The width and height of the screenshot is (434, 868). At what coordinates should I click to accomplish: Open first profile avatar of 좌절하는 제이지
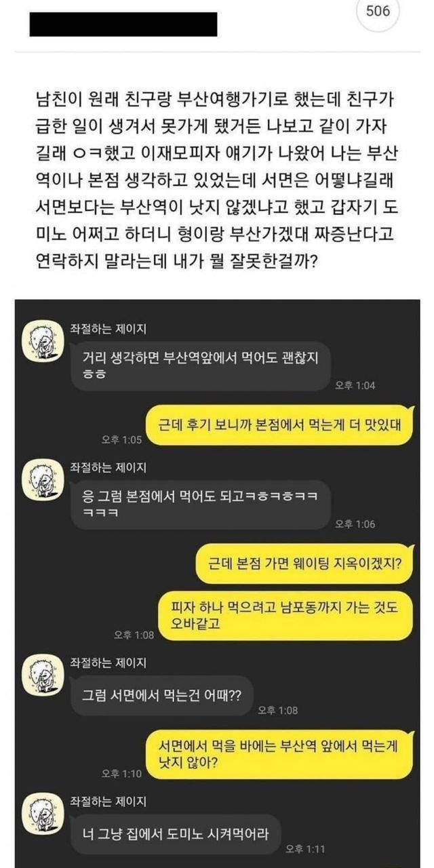click(42, 340)
